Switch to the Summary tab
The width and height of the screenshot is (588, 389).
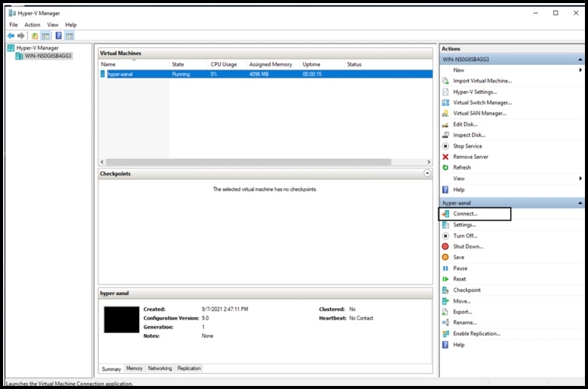[x=111, y=368]
